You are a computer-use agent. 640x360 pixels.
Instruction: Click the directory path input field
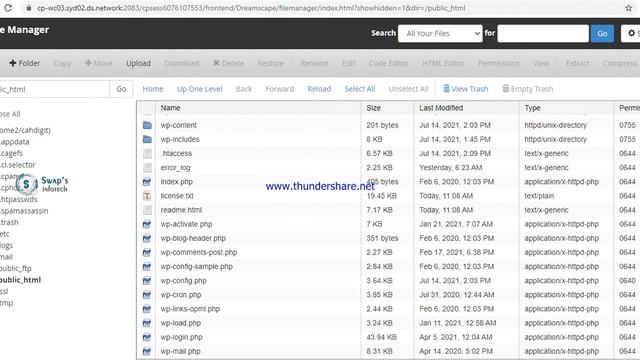pyautogui.click(x=54, y=89)
